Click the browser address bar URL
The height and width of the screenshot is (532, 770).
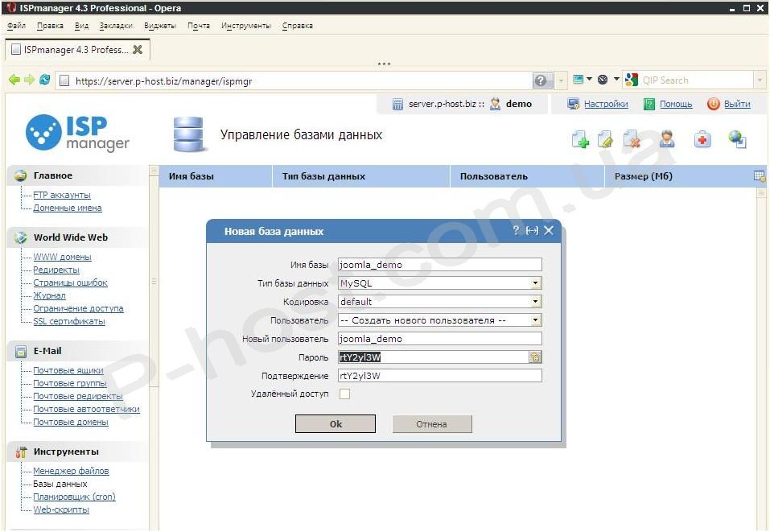163,81
